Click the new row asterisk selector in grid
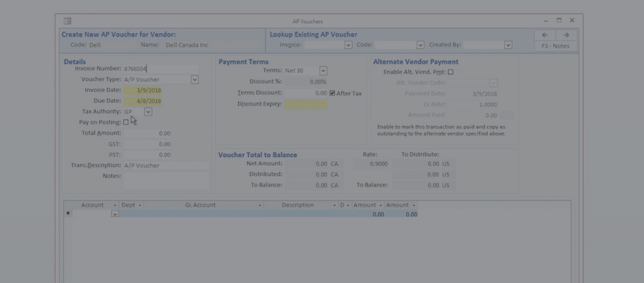 pyautogui.click(x=68, y=214)
